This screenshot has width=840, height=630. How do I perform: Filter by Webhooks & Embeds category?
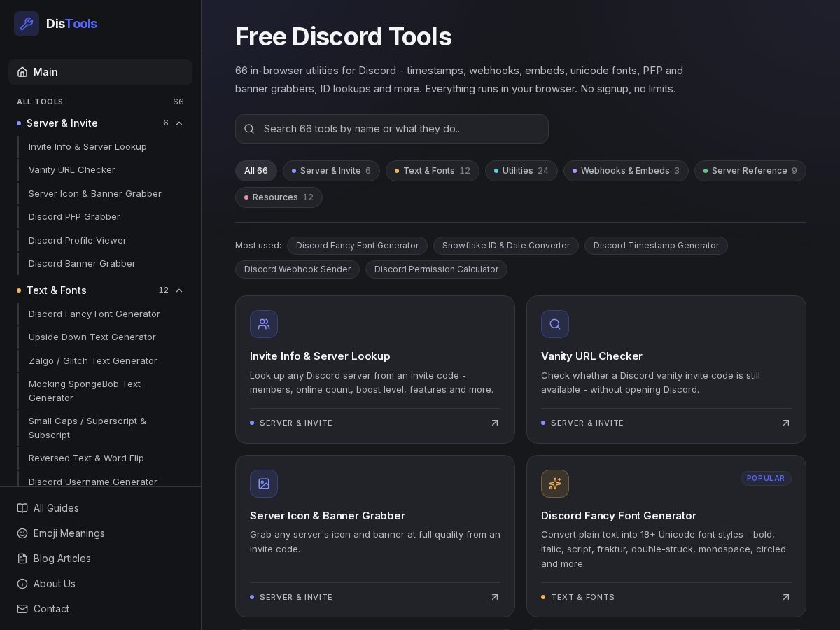click(x=626, y=171)
